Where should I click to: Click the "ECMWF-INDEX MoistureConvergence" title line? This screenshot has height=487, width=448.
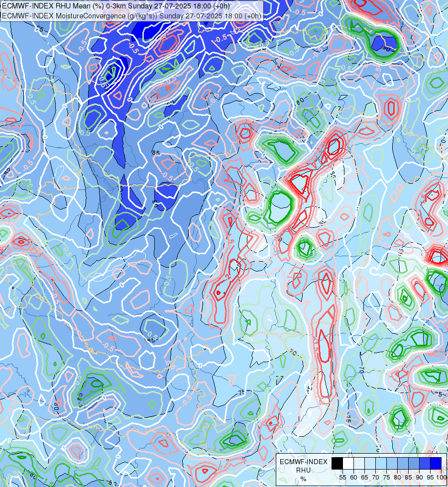131,16
